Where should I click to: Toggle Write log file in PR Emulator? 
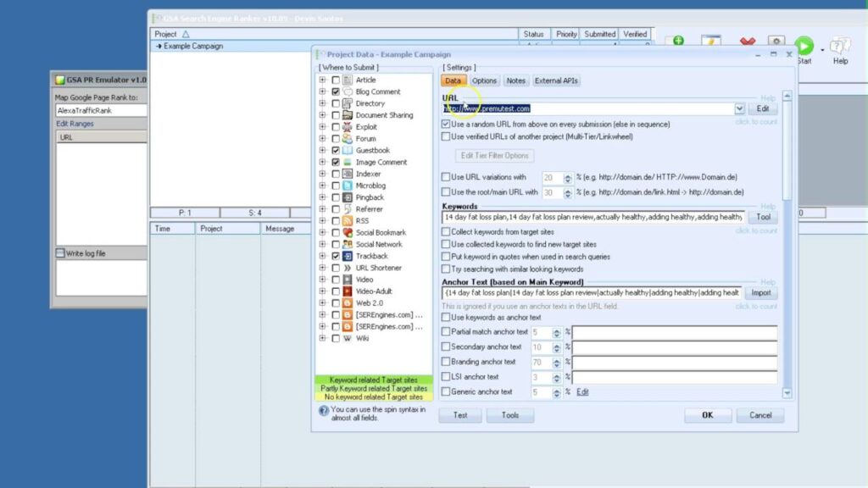coord(60,252)
